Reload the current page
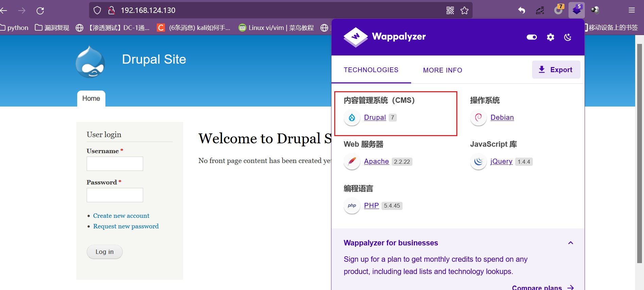644x290 pixels. click(40, 11)
